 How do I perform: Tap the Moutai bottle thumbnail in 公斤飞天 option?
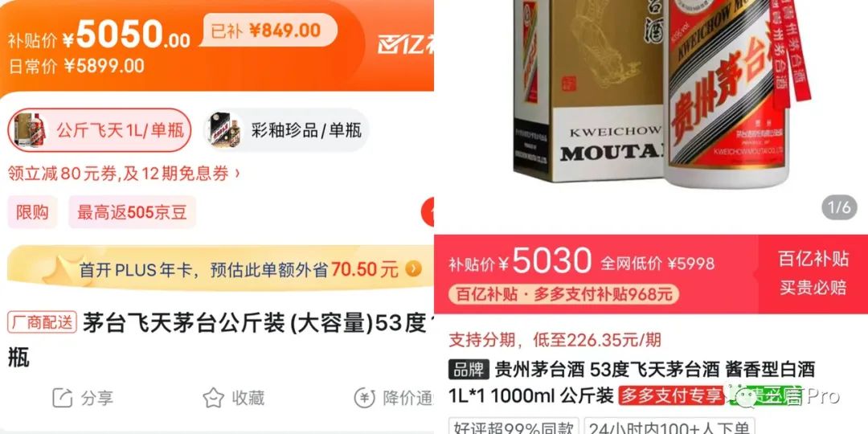[x=31, y=130]
